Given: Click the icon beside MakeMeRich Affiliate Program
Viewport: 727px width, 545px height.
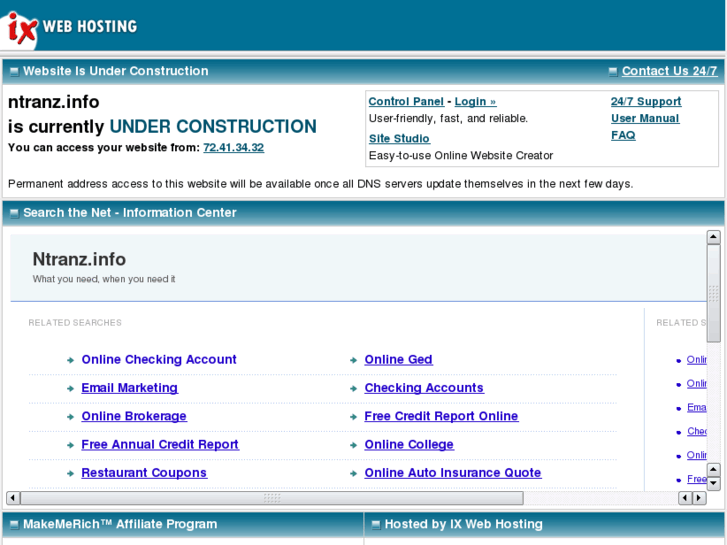Looking at the screenshot, I should click(14, 525).
